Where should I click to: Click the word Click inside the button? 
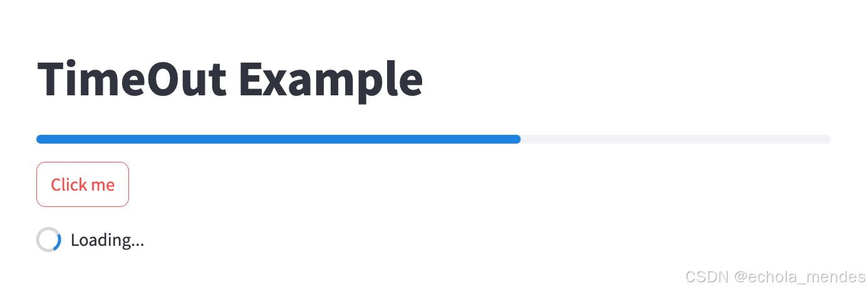pyautogui.click(x=70, y=184)
